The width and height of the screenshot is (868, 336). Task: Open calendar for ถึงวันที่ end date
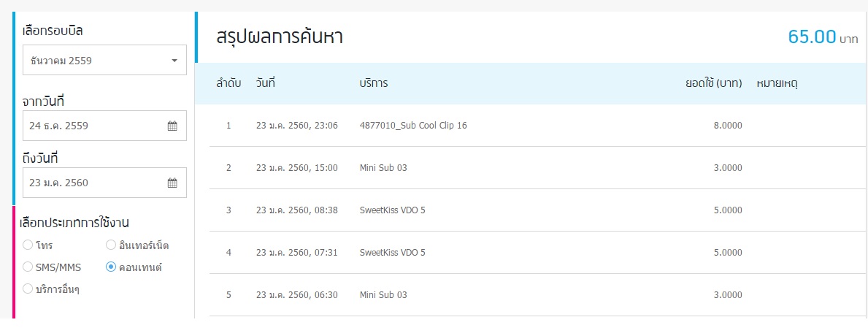point(172,183)
